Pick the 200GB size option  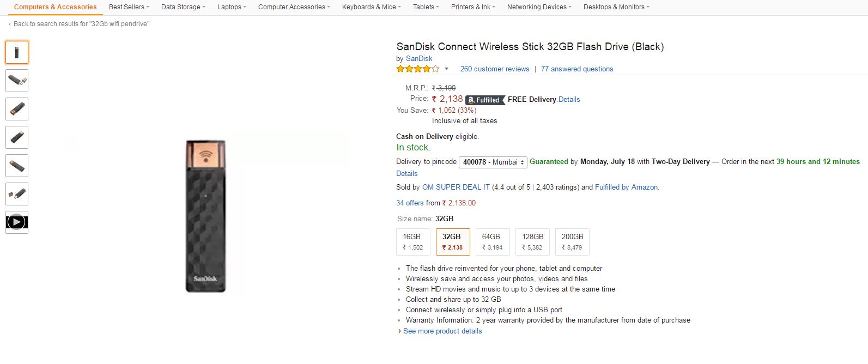(x=572, y=242)
